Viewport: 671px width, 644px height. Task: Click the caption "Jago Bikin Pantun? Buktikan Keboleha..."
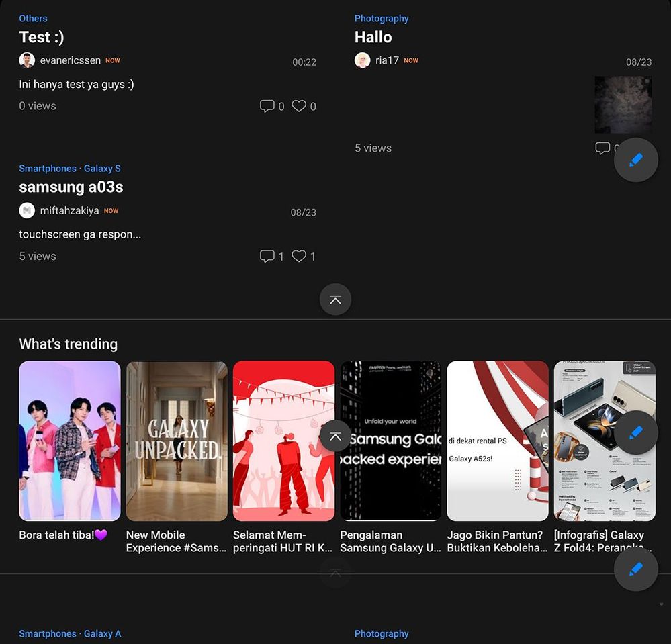497,541
